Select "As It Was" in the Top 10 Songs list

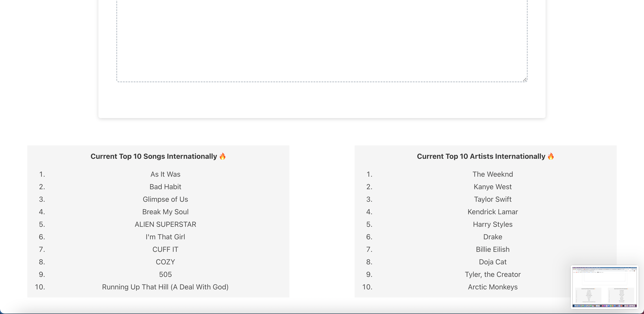pos(165,174)
